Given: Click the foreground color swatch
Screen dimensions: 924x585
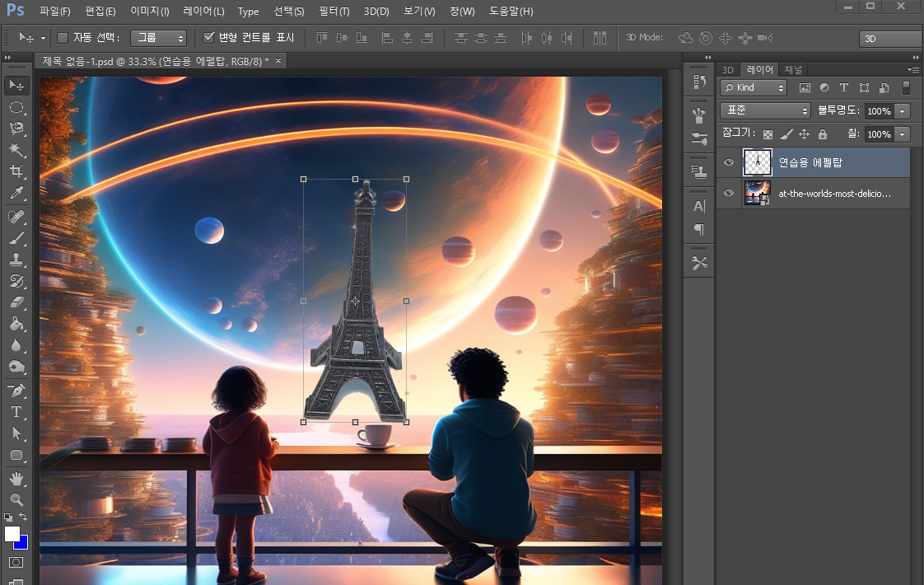Looking at the screenshot, I should [12, 532].
